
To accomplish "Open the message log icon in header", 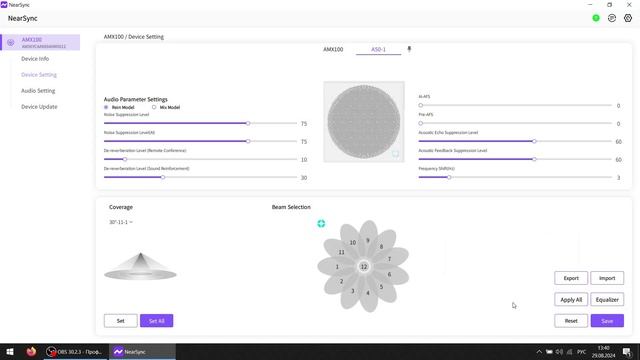I will (611, 18).
